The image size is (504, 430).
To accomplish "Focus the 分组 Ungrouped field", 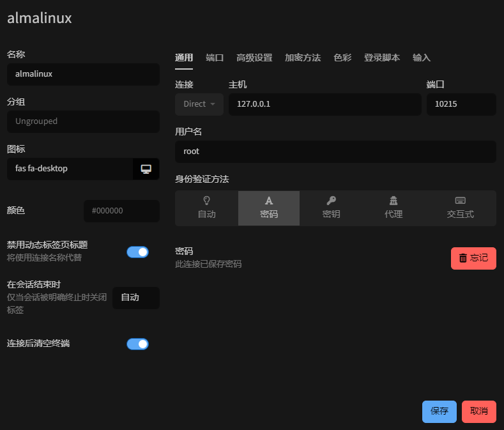I will point(83,121).
